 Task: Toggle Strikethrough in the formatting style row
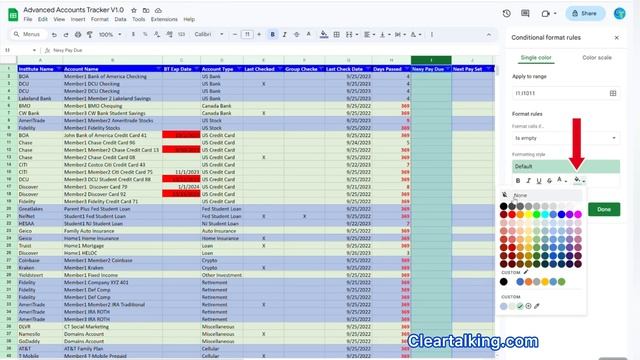549,180
